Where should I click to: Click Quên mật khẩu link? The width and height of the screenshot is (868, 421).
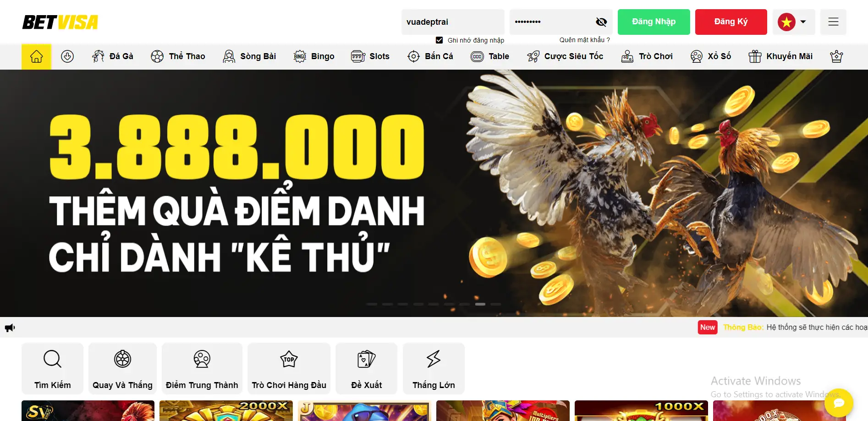click(x=584, y=40)
